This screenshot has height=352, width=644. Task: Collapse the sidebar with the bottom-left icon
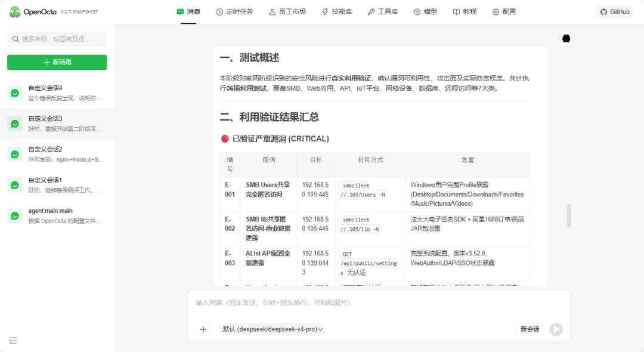click(13, 341)
